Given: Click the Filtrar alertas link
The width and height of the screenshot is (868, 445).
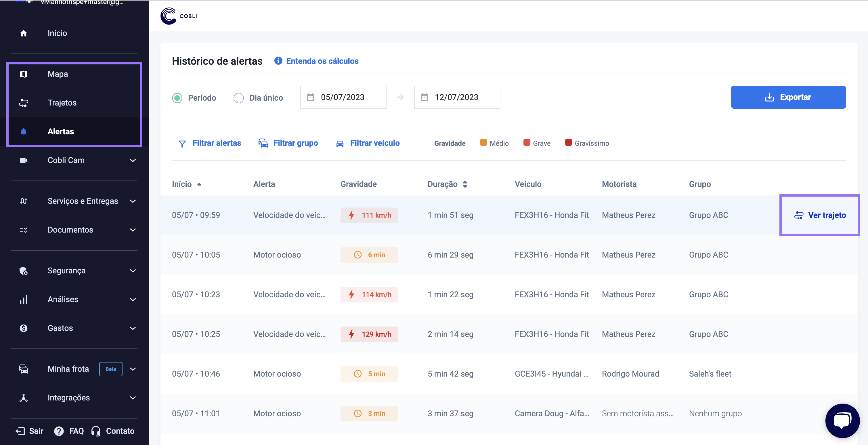Looking at the screenshot, I should [217, 143].
